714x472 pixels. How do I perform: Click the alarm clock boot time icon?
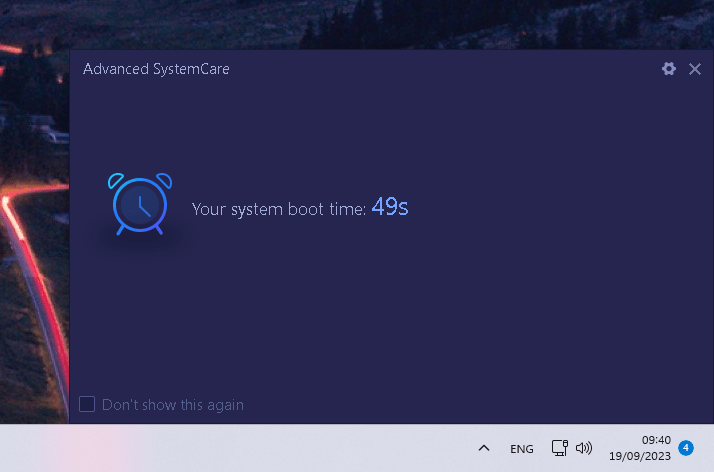(x=140, y=204)
